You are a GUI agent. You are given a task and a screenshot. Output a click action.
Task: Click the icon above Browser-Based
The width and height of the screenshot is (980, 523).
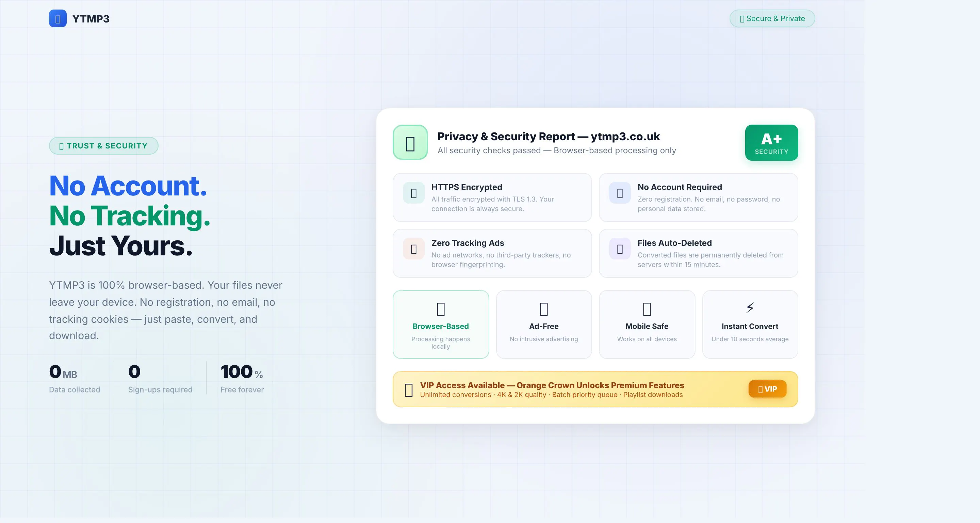pos(441,309)
